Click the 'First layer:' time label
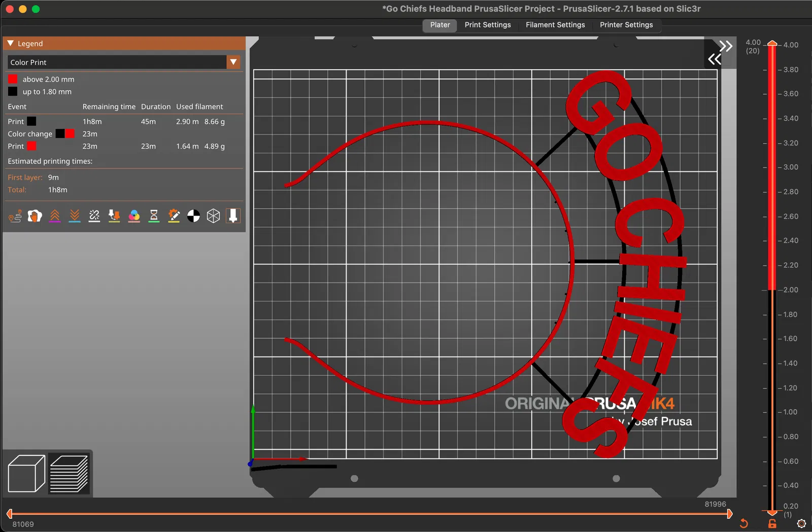This screenshot has height=532, width=812. [25, 178]
